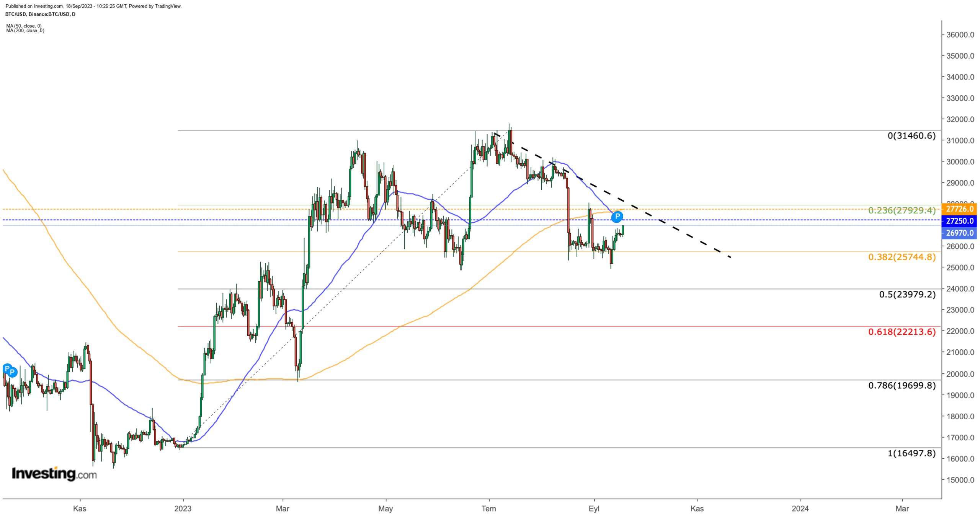The width and height of the screenshot is (980, 518).
Task: Select the 0(31460.6) Fibonacci label
Action: (x=911, y=135)
